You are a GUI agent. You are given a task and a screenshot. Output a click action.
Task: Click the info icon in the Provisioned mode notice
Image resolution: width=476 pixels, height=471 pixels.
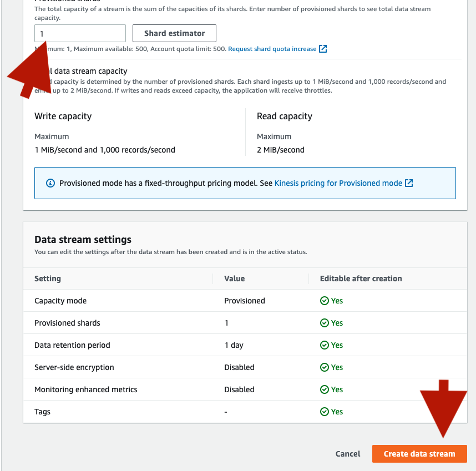(x=50, y=183)
